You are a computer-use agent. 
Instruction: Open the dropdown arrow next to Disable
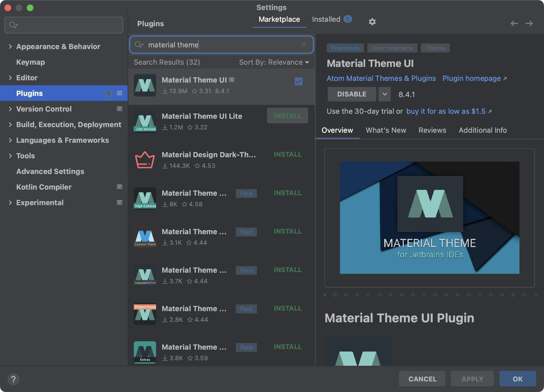click(x=385, y=94)
